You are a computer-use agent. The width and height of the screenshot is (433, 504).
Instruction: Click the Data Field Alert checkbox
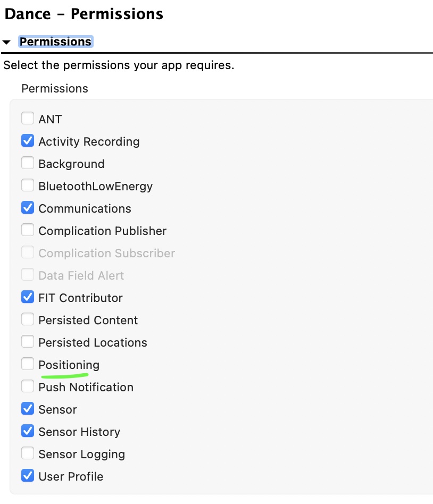tap(28, 275)
